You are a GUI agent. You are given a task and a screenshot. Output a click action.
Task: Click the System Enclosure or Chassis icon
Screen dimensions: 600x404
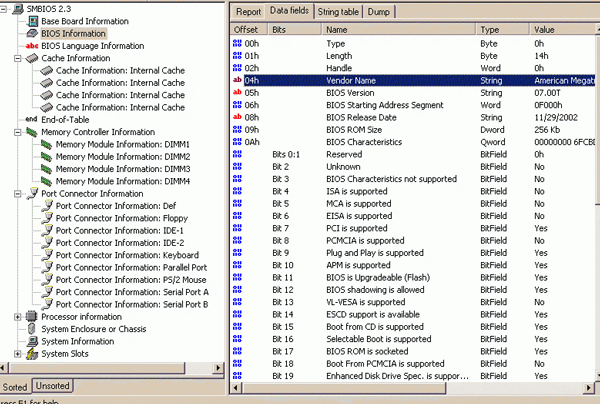(x=31, y=328)
